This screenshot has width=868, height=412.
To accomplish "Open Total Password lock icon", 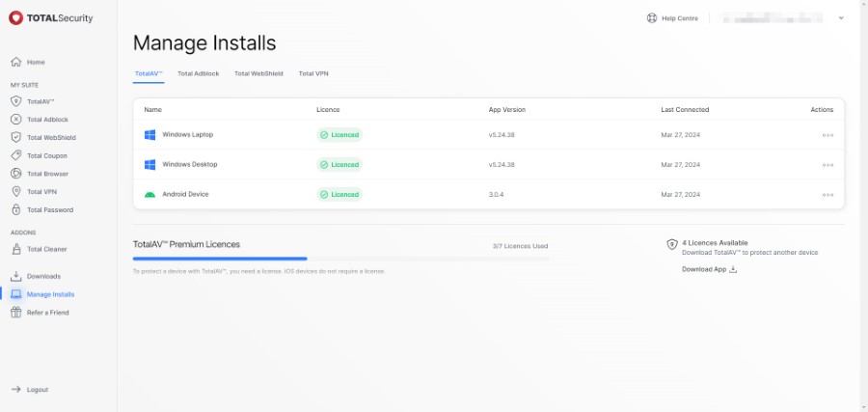I will 15,209.
